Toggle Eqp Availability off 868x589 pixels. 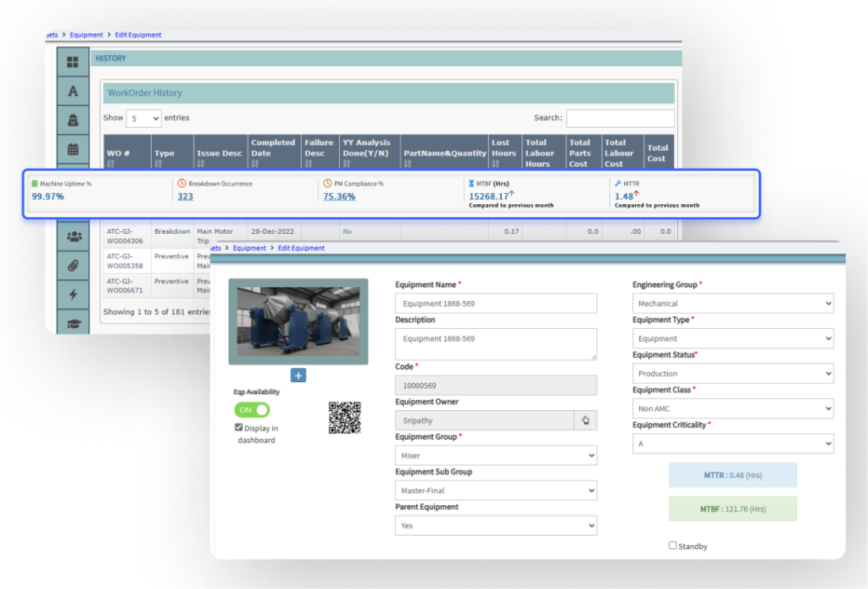click(x=252, y=408)
